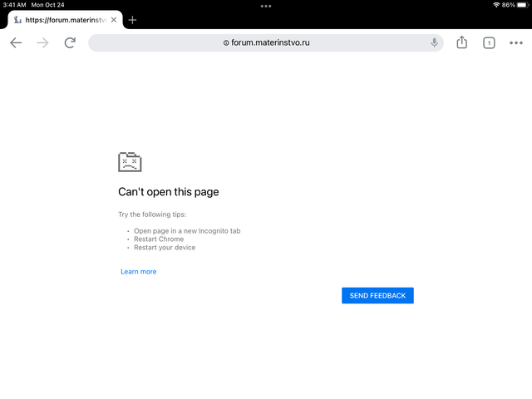
Task: Open the tab switcher showing 1 tab
Action: click(489, 42)
